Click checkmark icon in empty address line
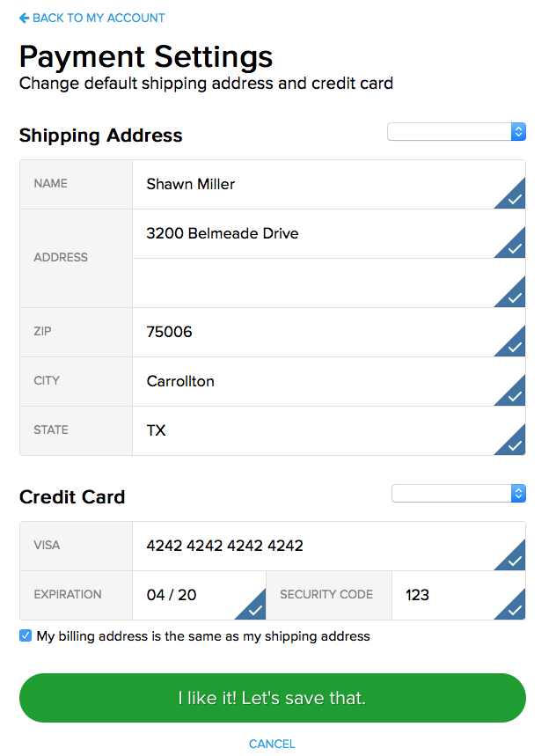This screenshot has height=756, width=556. 515,297
